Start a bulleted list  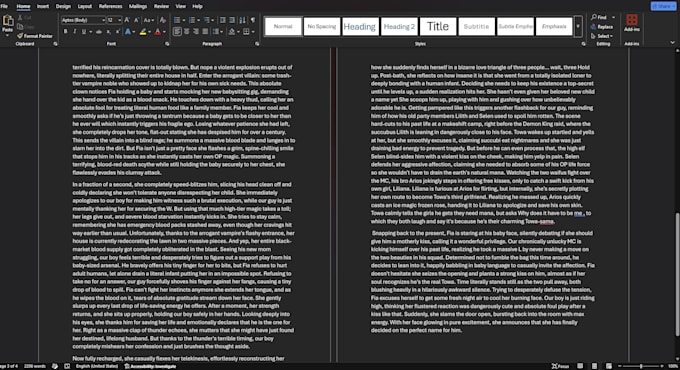click(177, 20)
